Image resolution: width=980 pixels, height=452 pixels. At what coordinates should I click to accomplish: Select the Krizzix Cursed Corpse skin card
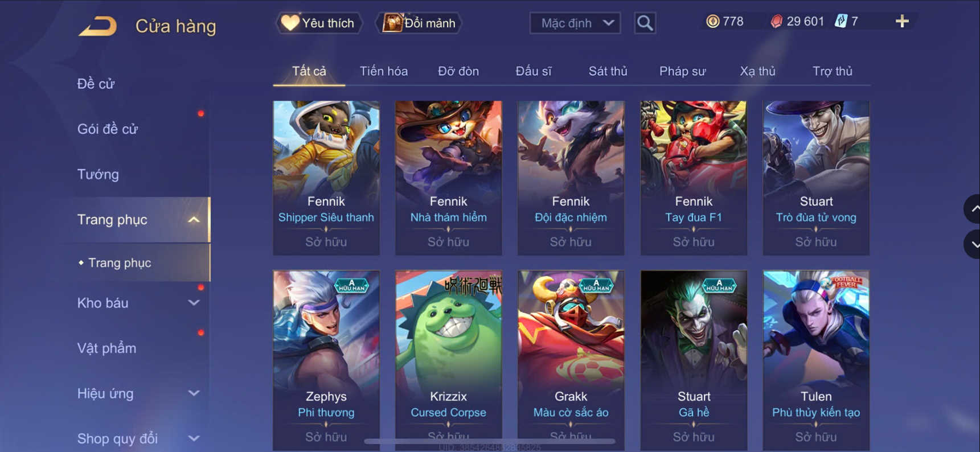click(x=449, y=360)
